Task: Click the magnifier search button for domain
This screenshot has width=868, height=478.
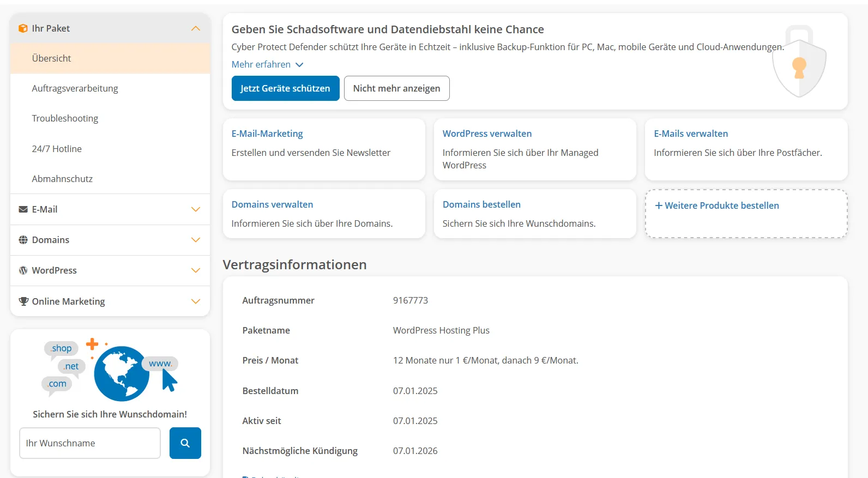Action: pyautogui.click(x=185, y=443)
